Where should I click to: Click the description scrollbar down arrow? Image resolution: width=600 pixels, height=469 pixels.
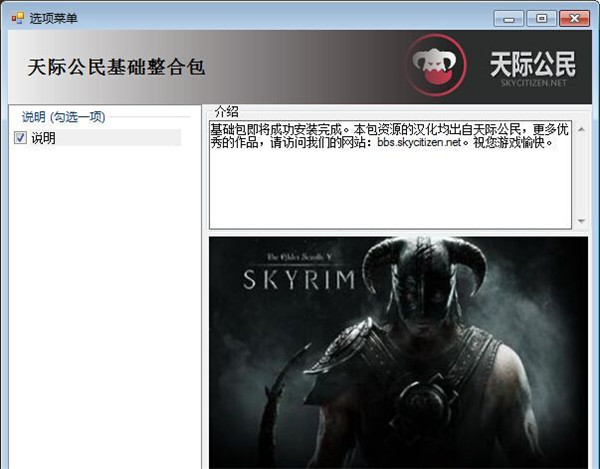point(581,221)
